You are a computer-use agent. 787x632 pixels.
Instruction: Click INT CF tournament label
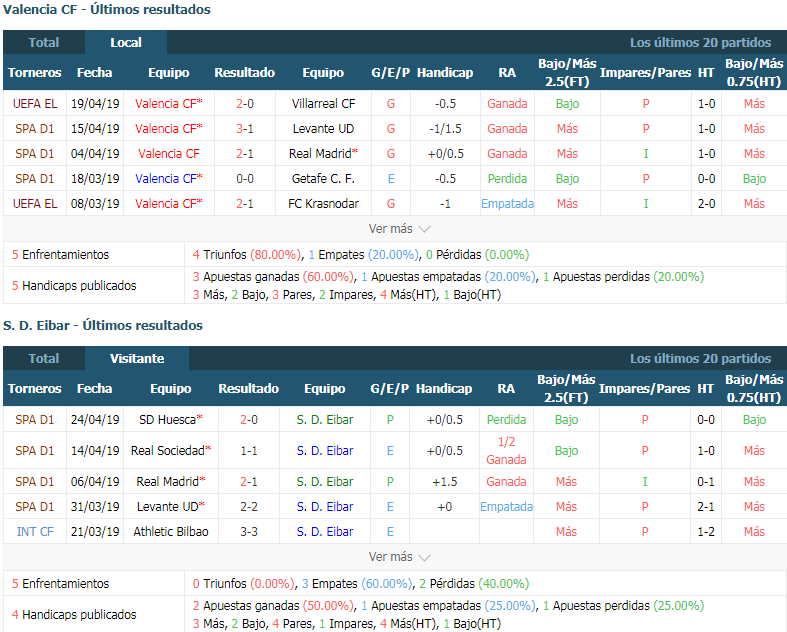(35, 532)
